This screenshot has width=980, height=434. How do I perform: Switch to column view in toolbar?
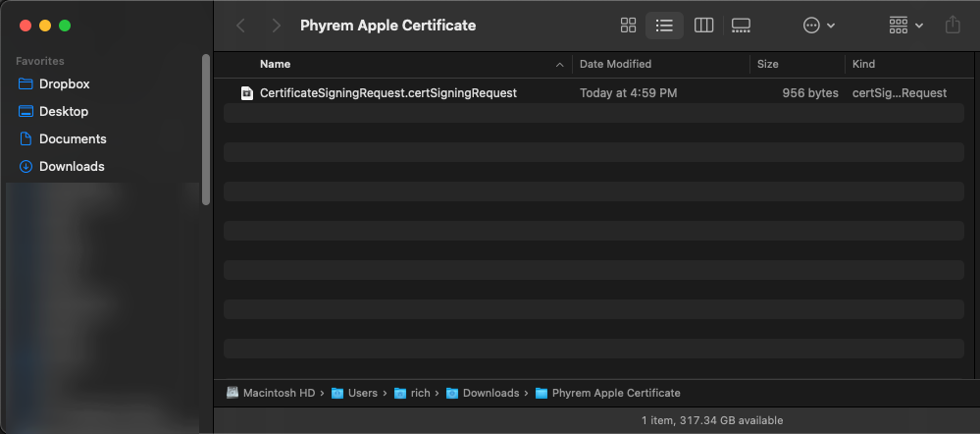703,26
